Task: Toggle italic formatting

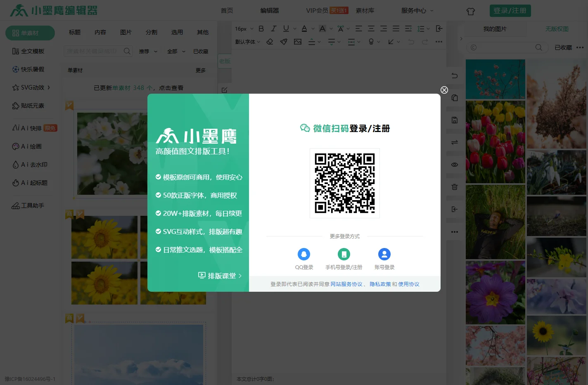Action: click(x=273, y=28)
